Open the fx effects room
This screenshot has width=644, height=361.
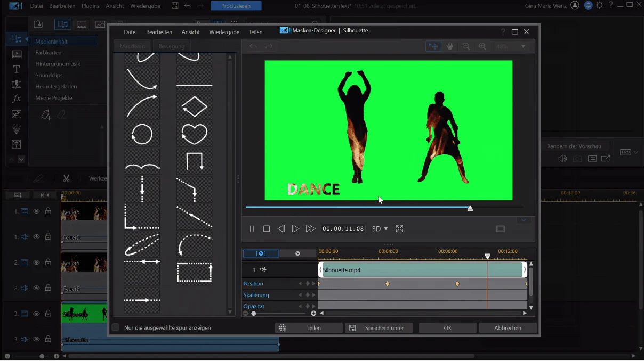pyautogui.click(x=17, y=99)
